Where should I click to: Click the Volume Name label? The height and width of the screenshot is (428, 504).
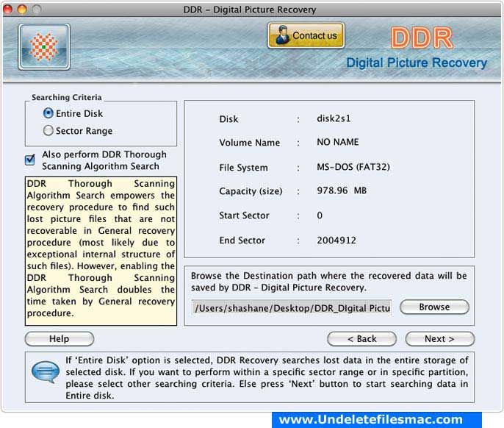[x=250, y=143]
